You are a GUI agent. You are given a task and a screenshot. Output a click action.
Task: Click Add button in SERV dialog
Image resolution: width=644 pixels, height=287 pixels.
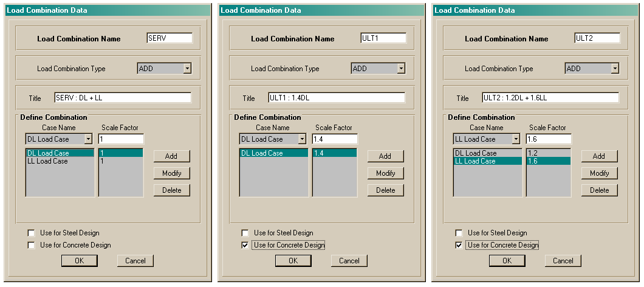click(172, 156)
